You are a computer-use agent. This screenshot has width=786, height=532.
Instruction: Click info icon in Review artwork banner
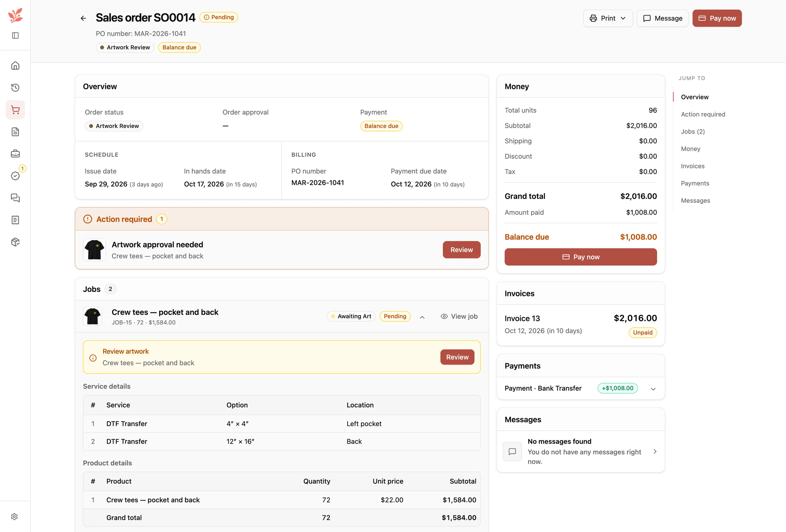pyautogui.click(x=93, y=358)
